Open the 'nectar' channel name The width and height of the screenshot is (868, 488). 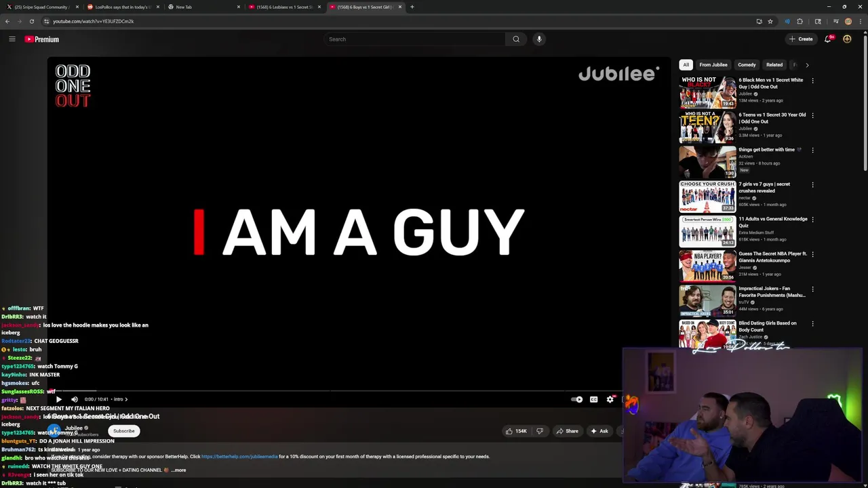pyautogui.click(x=745, y=198)
